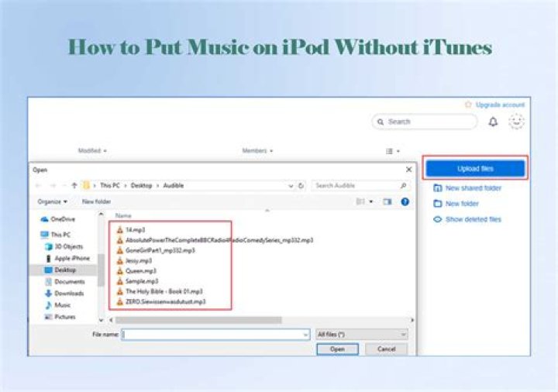The image size is (558, 392).
Task: Expand the File name dropdown arrow
Action: pyautogui.click(x=305, y=335)
